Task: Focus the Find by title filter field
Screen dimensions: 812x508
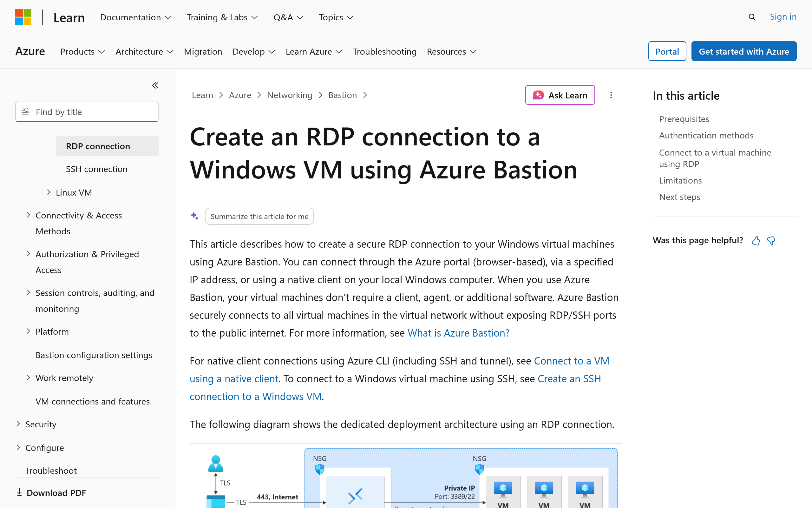Action: click(x=87, y=111)
